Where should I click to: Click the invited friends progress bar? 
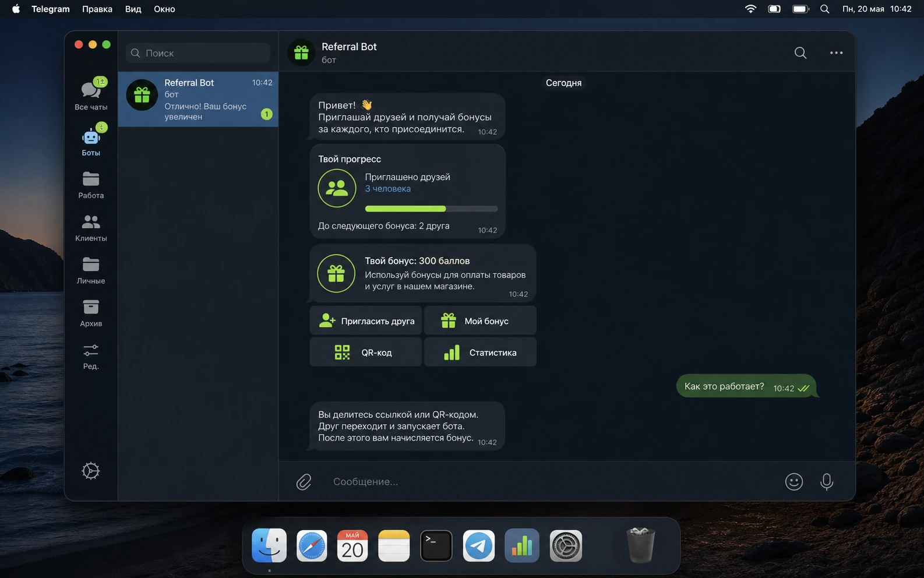[431, 209]
